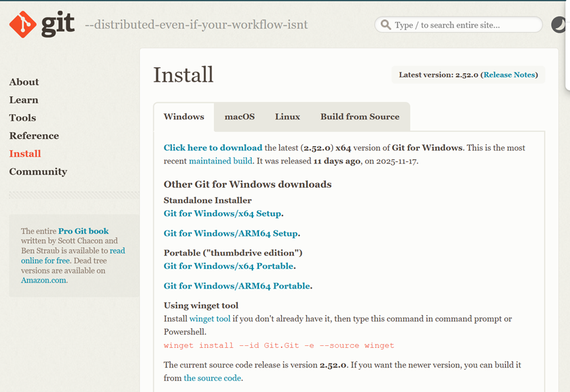Click the 'Portable ("thumbdrive edition")' subheading

click(233, 253)
